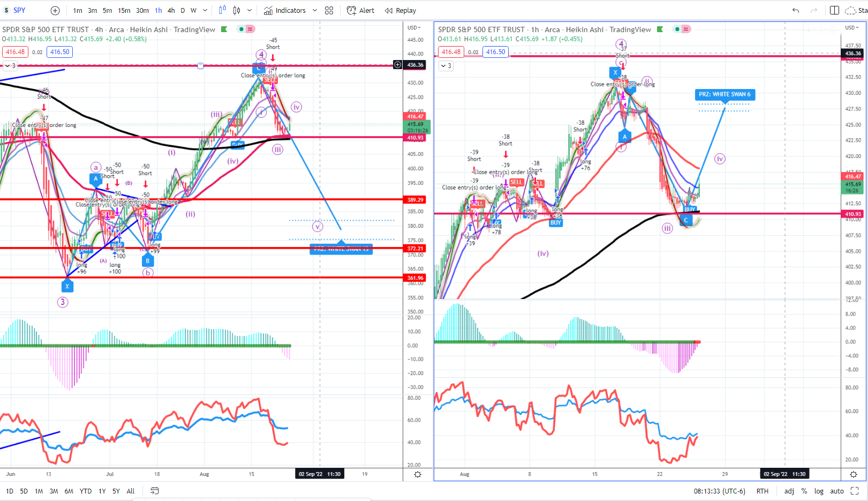This screenshot has width=868, height=501.
Task: Set date range to 3M
Action: tap(54, 491)
